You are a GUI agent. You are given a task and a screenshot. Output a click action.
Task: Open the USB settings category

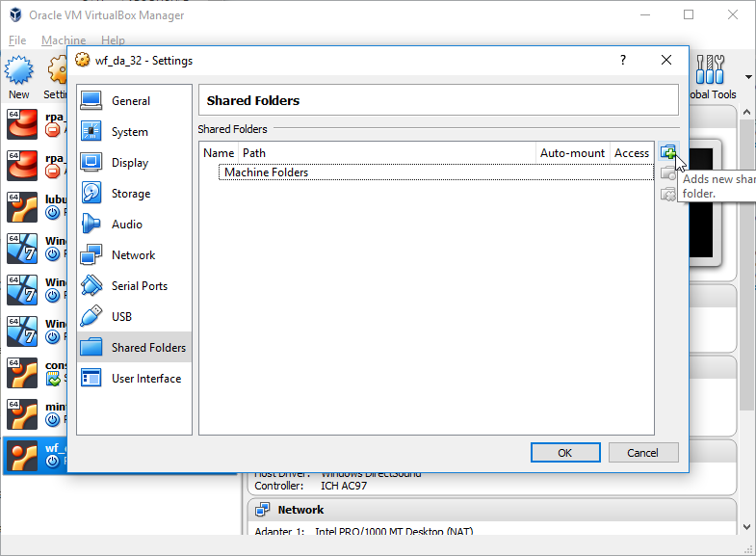[x=134, y=317]
